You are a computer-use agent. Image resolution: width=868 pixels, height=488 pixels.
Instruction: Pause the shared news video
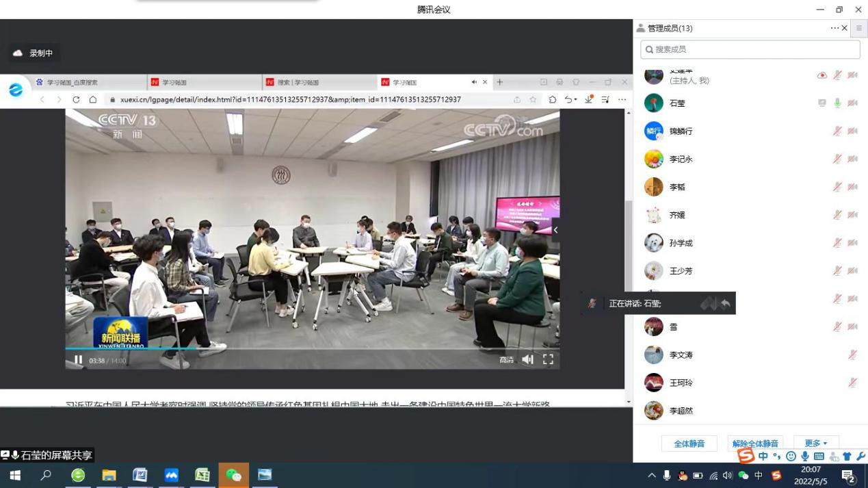(78, 360)
